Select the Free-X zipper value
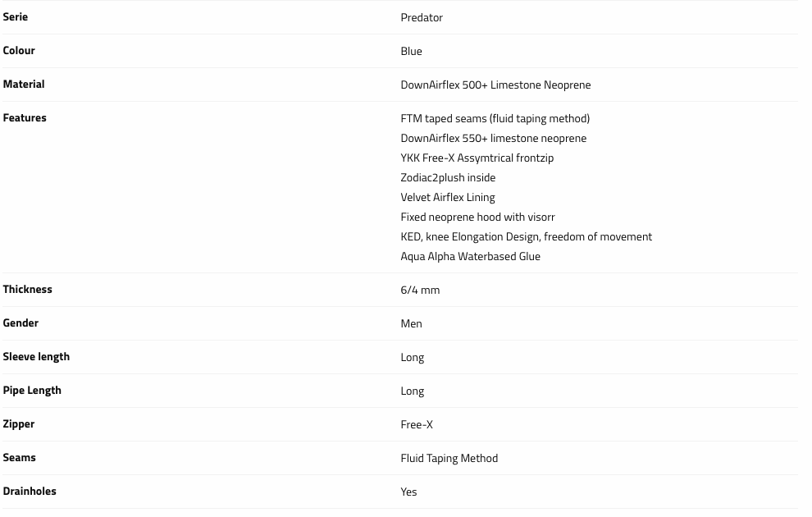Image resolution: width=812 pixels, height=517 pixels. (417, 424)
